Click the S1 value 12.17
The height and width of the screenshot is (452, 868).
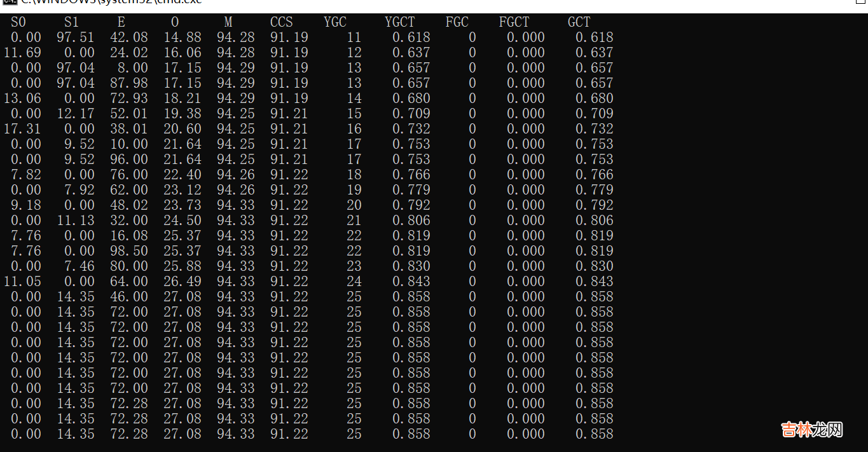pos(75,114)
